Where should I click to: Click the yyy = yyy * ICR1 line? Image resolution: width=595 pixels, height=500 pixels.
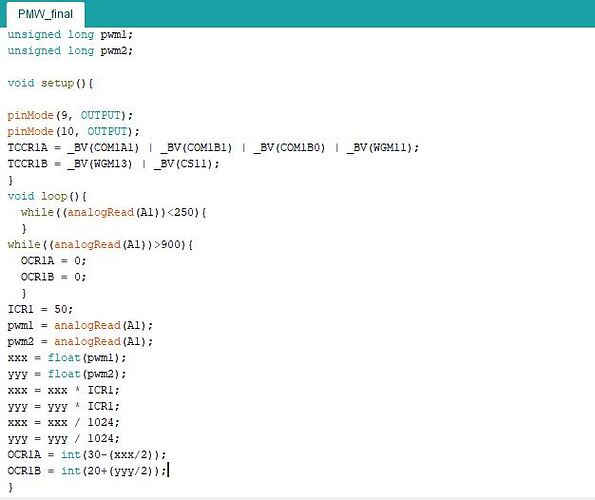(63, 407)
